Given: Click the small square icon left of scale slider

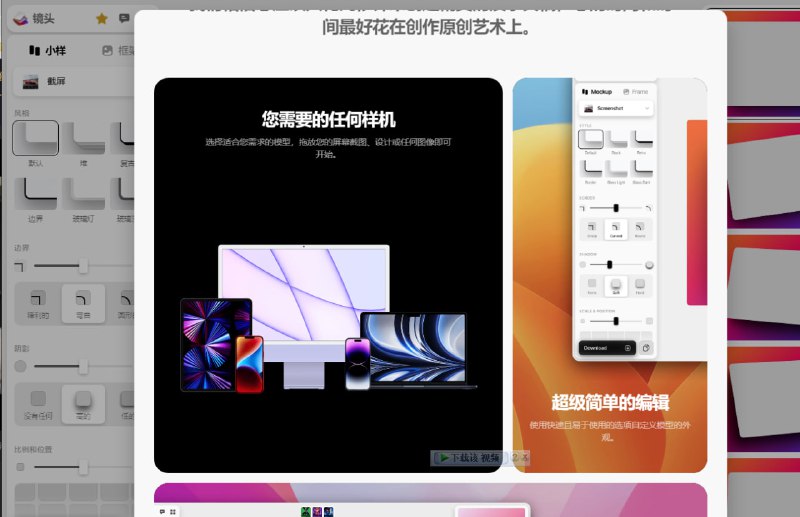Looking at the screenshot, I should tap(20, 467).
